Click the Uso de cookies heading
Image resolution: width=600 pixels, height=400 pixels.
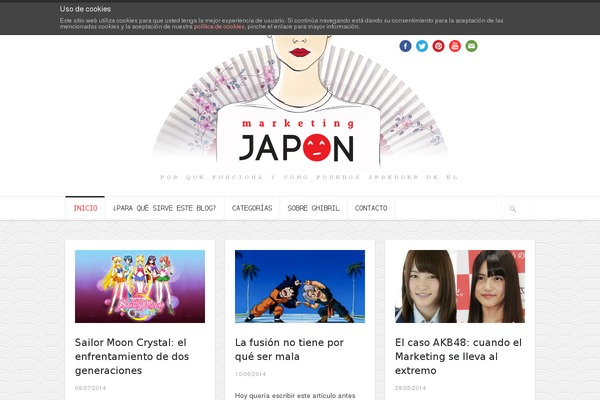85,9
